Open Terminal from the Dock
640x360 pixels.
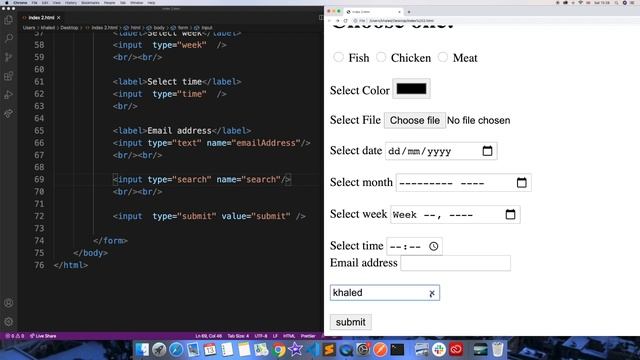(397, 349)
